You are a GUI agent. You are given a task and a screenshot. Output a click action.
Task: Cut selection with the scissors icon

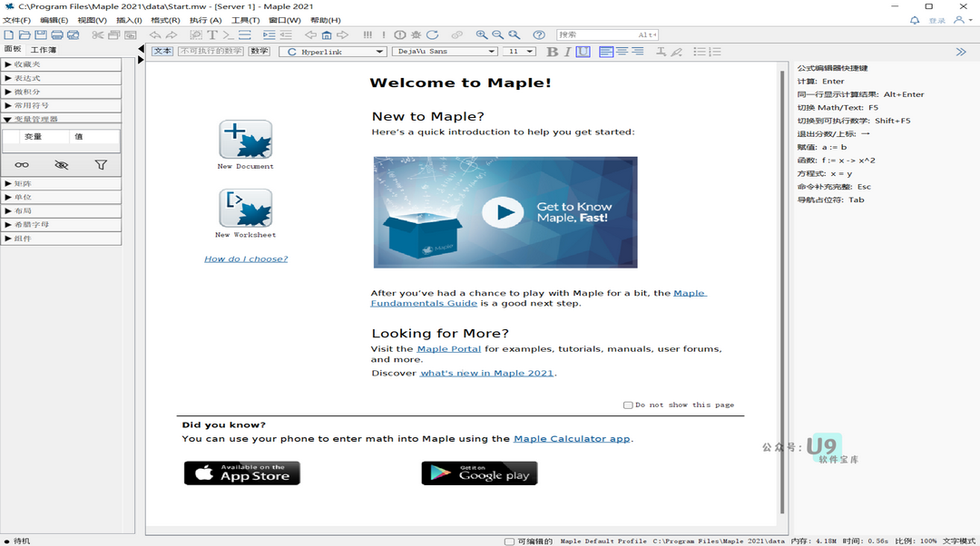coord(97,35)
